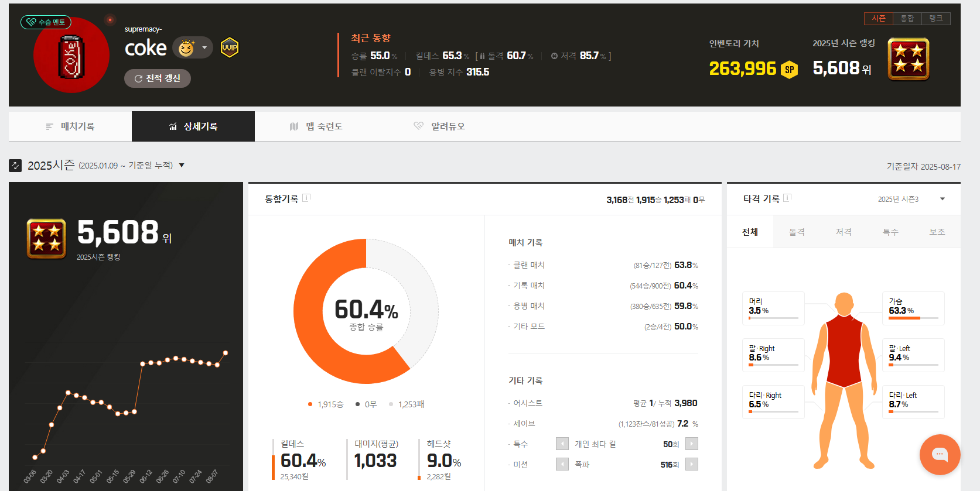This screenshot has width=980, height=491.
Task: Switch ranking toggle to 통합
Action: [x=907, y=19]
